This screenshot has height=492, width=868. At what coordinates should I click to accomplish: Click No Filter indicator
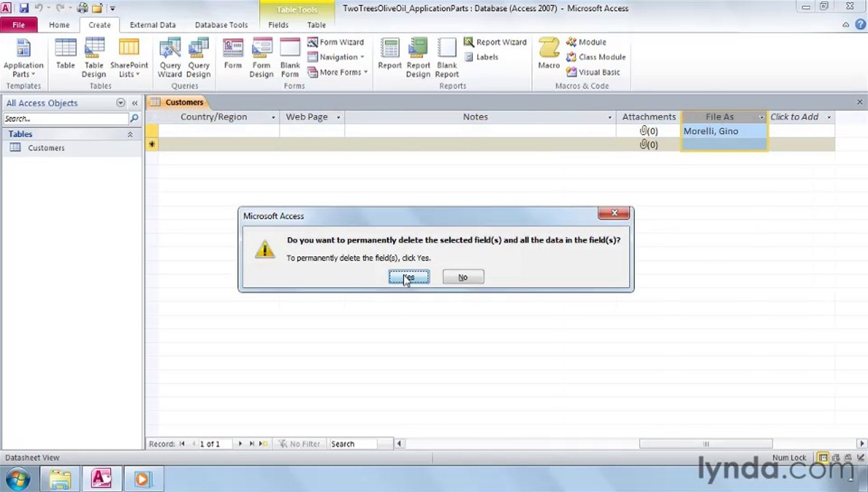[299, 444]
